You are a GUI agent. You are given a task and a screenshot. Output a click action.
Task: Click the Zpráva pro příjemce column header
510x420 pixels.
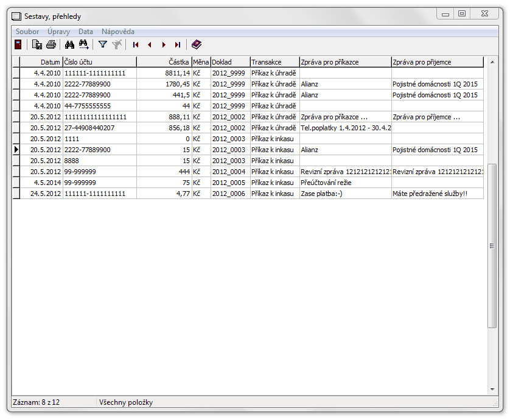(x=438, y=62)
